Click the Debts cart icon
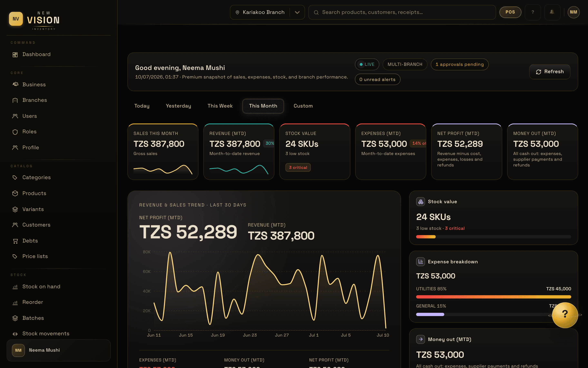The height and width of the screenshot is (368, 588). point(15,241)
